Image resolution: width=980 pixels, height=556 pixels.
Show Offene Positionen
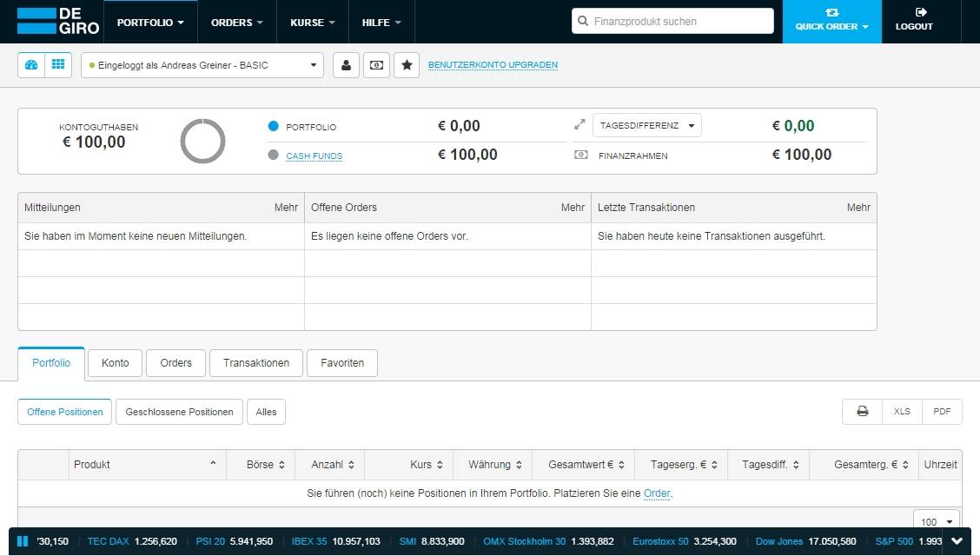pos(65,412)
